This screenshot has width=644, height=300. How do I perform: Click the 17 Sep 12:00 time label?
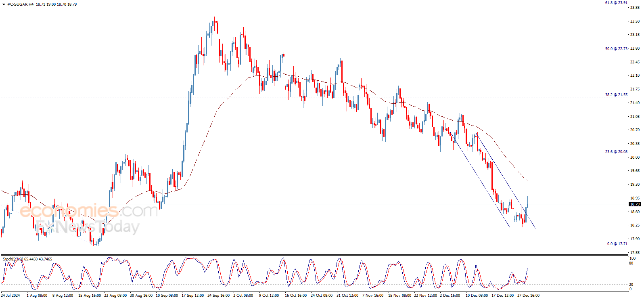pos(193,296)
